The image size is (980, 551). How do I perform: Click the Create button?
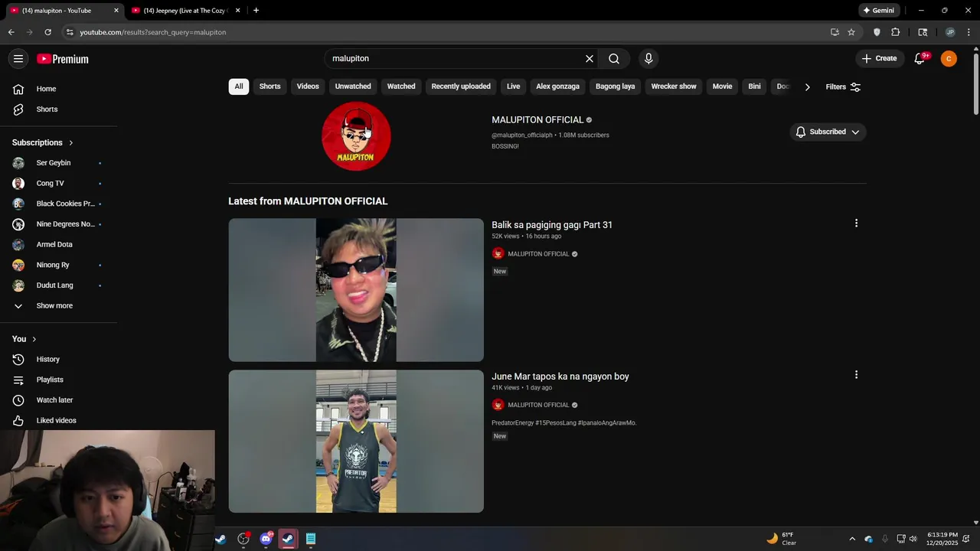click(879, 59)
